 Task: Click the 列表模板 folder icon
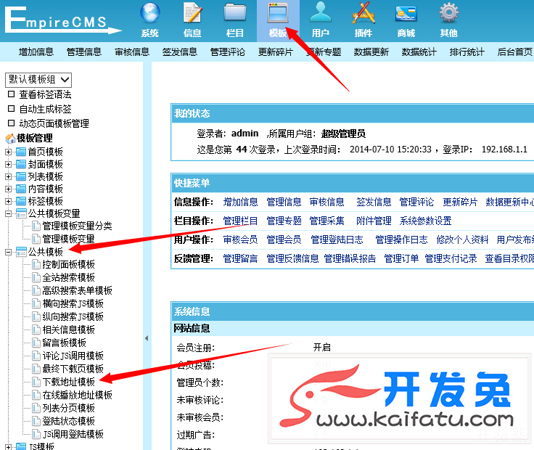[21, 176]
